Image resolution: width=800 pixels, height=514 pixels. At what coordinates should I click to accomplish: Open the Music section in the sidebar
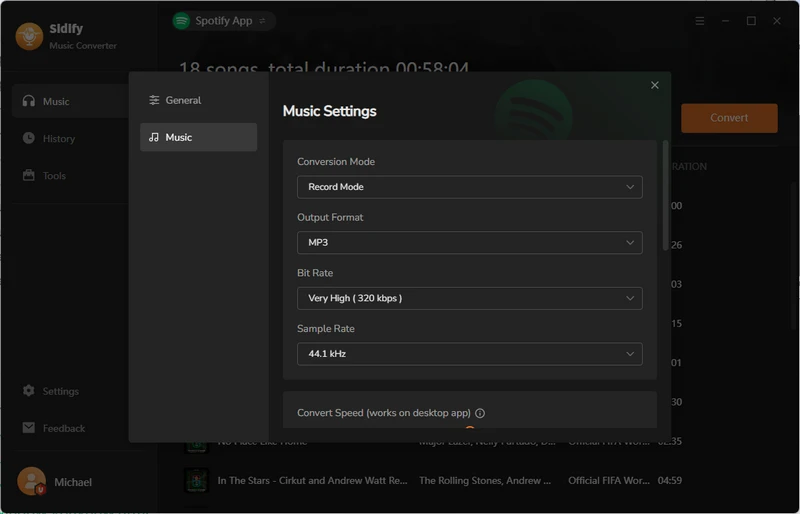[x=70, y=101]
